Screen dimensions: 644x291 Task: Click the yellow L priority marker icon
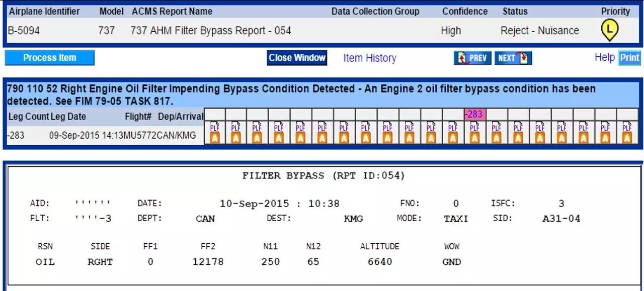click(x=609, y=31)
